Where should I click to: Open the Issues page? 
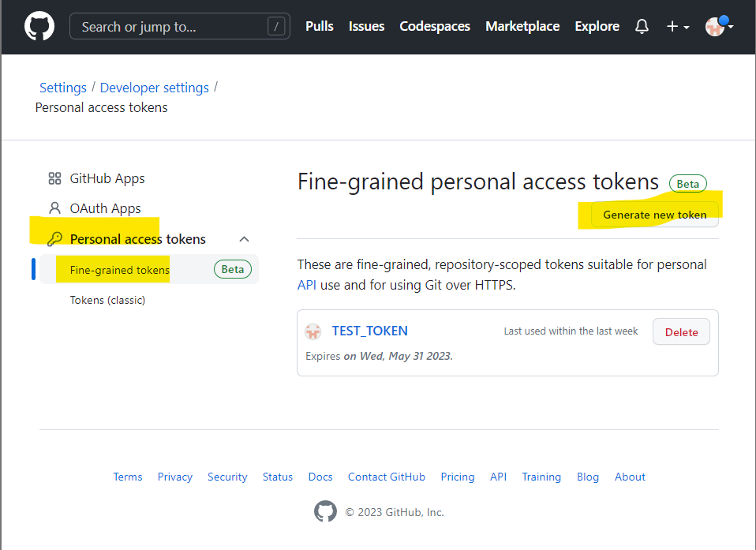[366, 26]
